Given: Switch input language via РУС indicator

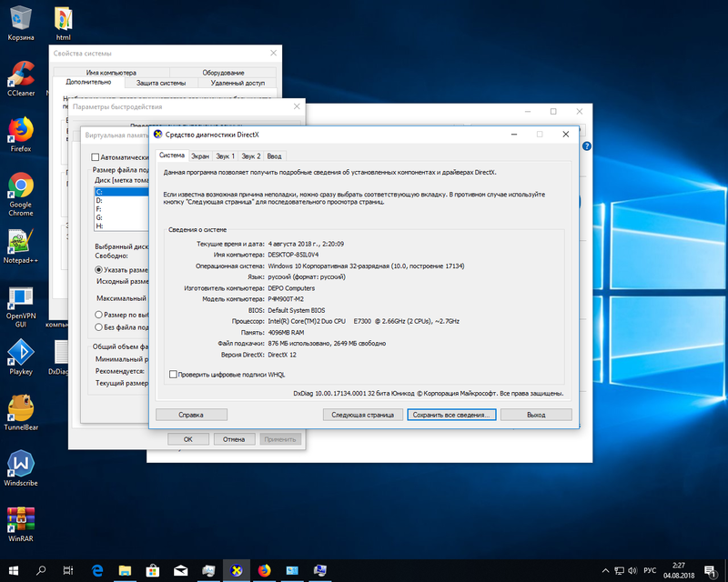Looking at the screenshot, I should (x=650, y=570).
